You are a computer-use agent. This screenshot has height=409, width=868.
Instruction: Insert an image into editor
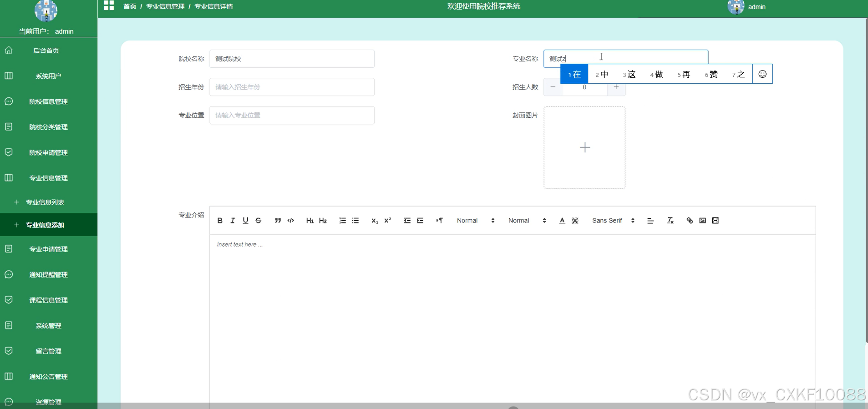click(x=702, y=221)
